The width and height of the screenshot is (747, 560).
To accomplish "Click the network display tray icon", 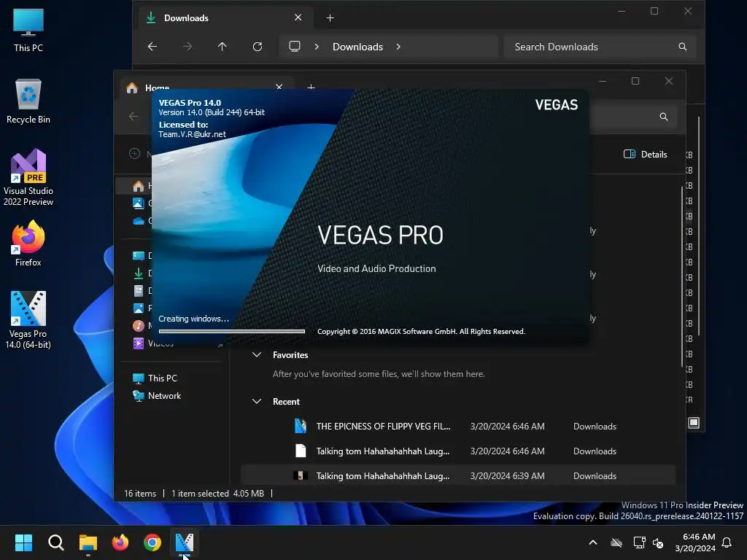I will [639, 542].
